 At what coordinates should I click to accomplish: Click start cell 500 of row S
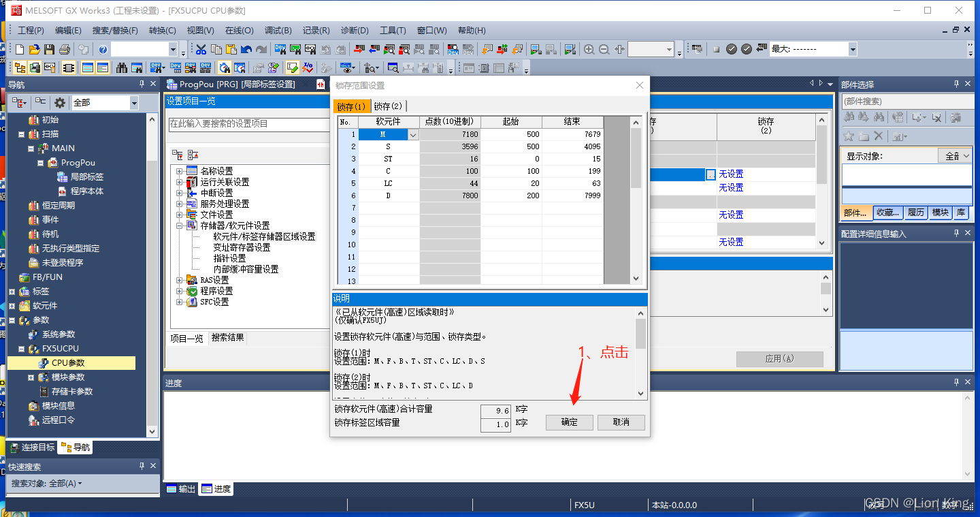tap(511, 147)
